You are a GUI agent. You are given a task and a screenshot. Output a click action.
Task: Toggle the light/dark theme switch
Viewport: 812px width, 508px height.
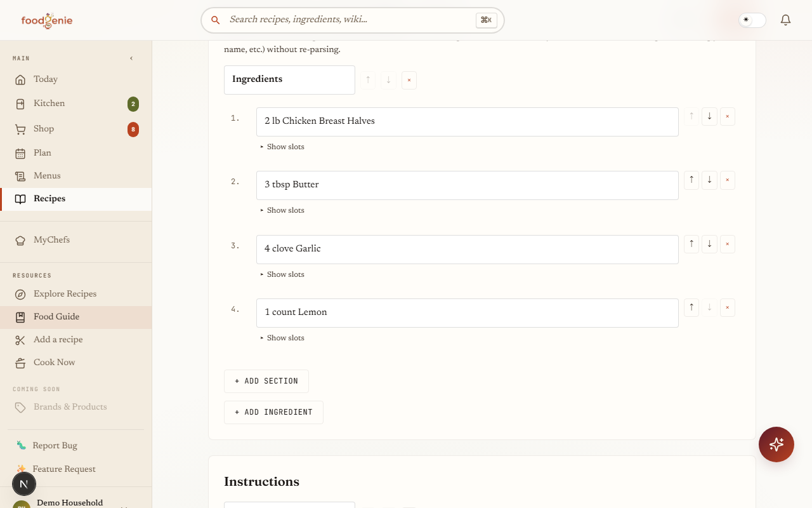(752, 20)
